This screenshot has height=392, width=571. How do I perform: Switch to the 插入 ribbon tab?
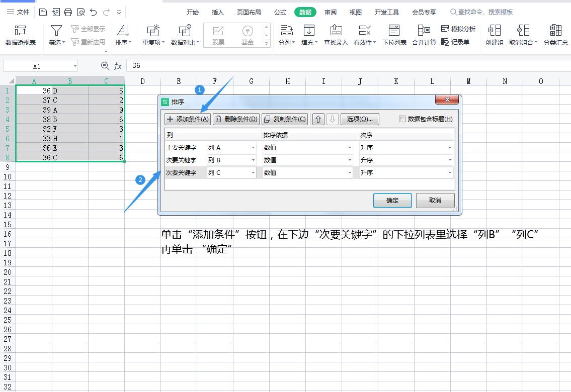217,12
